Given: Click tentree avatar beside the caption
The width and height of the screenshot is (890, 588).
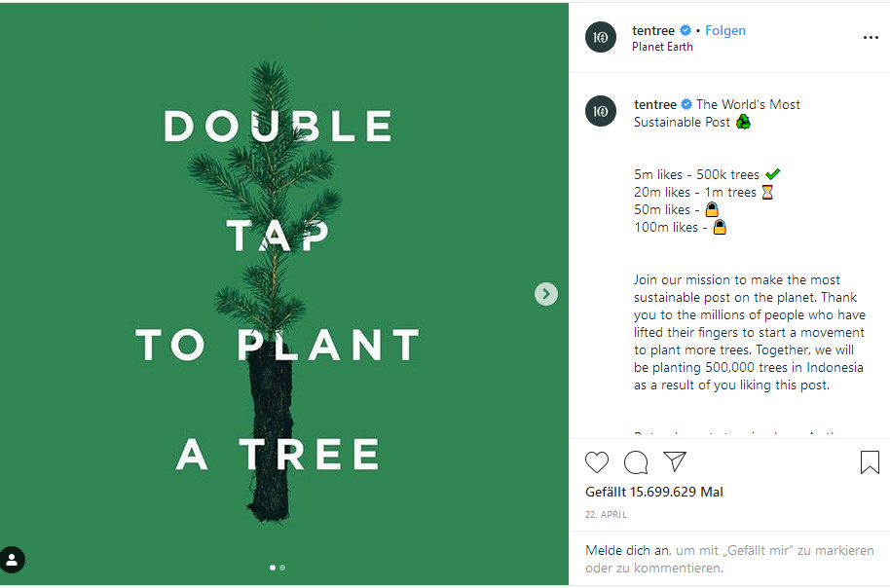Looking at the screenshot, I should coord(601,112).
